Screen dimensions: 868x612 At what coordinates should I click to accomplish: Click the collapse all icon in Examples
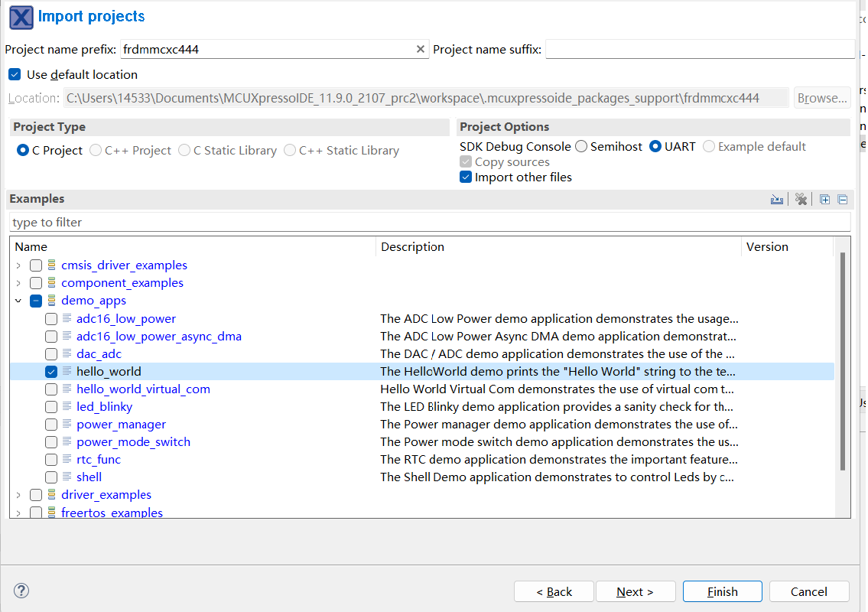tap(842, 200)
